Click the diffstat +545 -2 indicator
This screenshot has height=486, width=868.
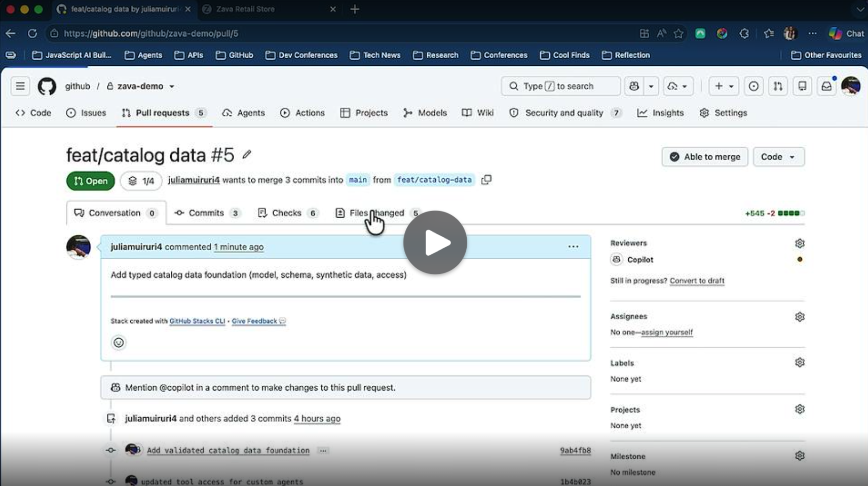coord(774,213)
